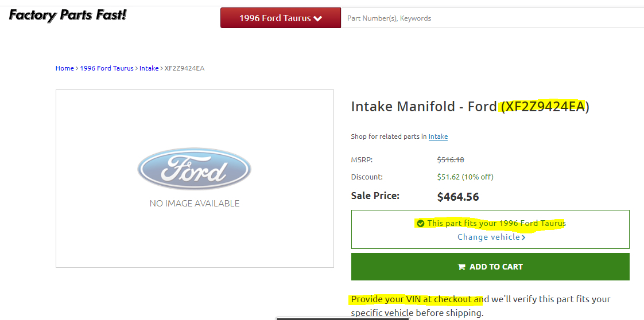Click the Change vehicle link
644x320 pixels.
488,237
